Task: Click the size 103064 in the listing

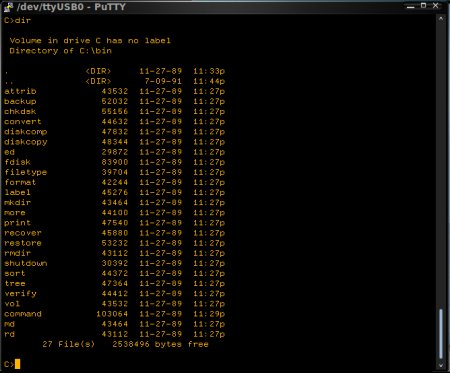Action: pos(112,314)
